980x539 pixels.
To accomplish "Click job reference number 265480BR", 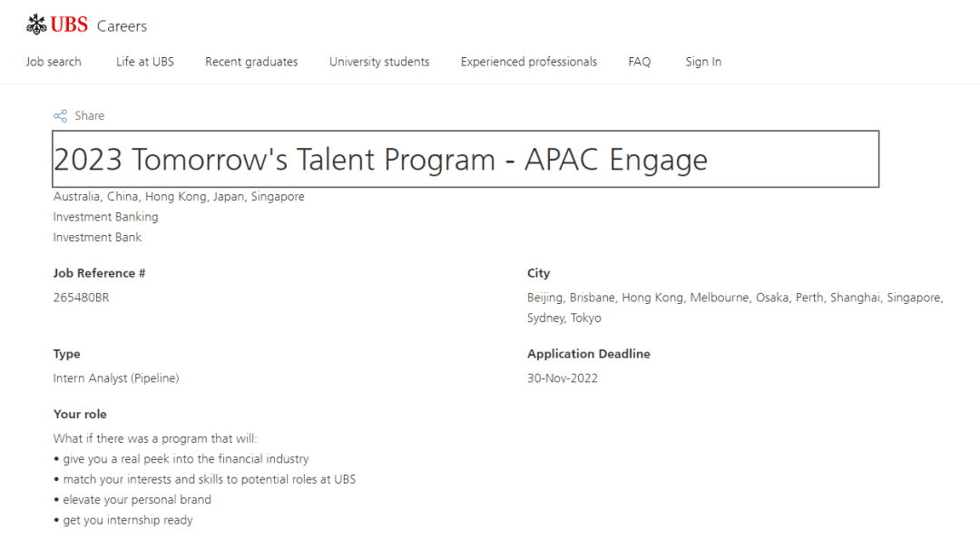I will click(x=81, y=297).
